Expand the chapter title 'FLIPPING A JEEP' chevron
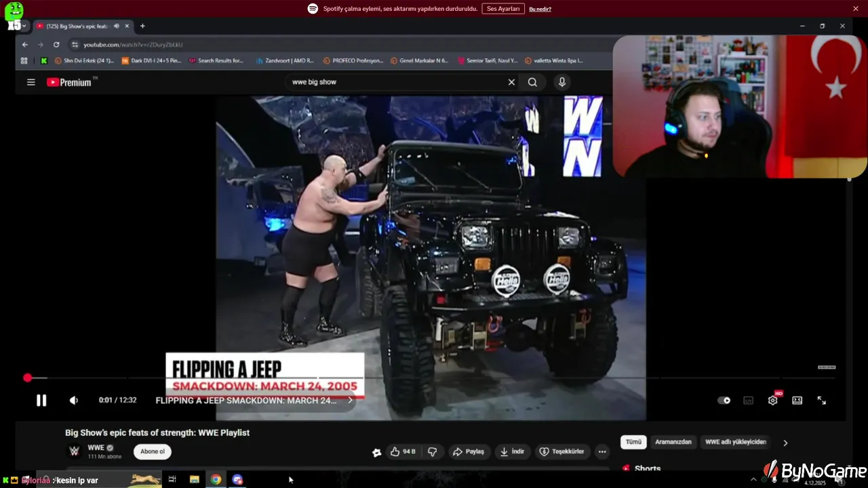 350,401
